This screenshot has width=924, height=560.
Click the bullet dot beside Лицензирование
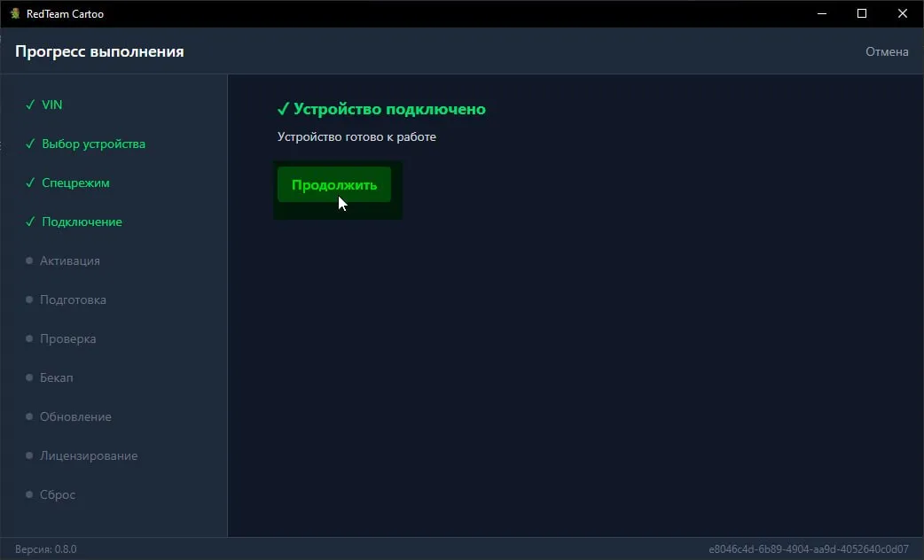pyautogui.click(x=29, y=455)
